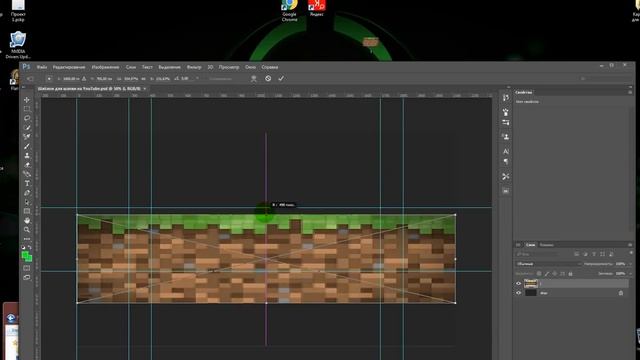Screen dimensions: 640x360
Task: Hide the Фон layer via eye icon
Action: pyautogui.click(x=519, y=293)
